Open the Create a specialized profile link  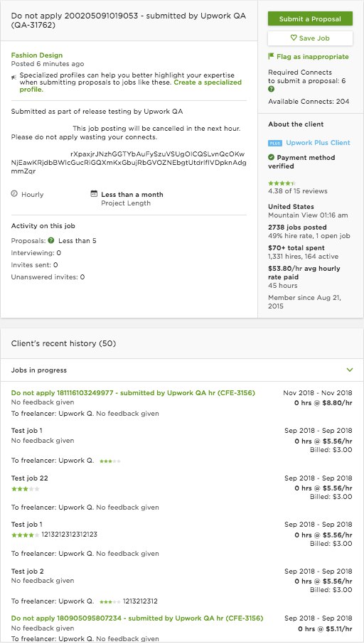tap(126, 85)
